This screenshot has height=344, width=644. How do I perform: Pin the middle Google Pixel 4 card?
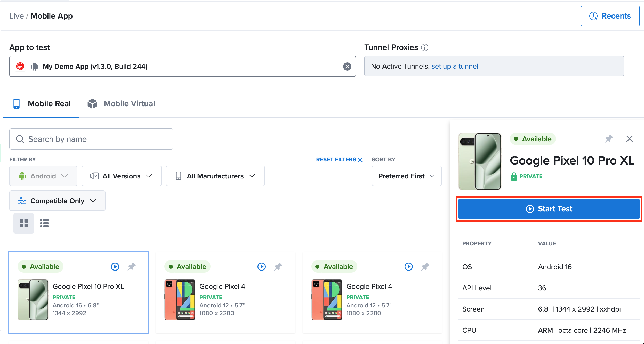(278, 266)
